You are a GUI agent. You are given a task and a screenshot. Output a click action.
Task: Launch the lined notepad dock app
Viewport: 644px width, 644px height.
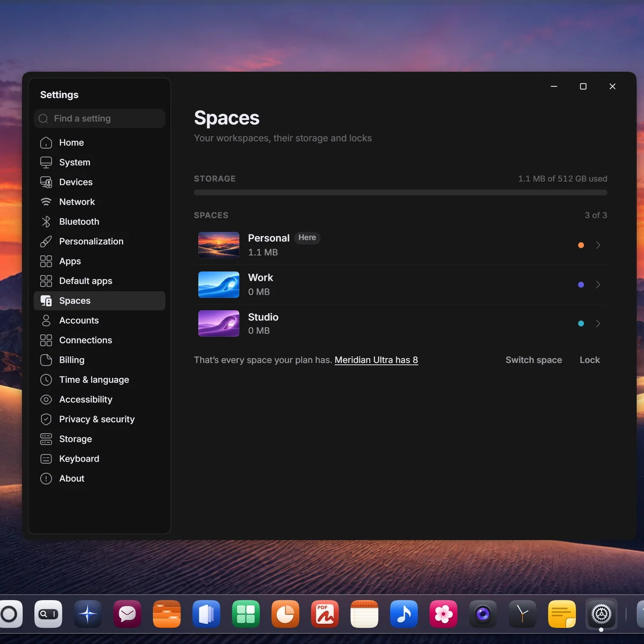click(364, 614)
